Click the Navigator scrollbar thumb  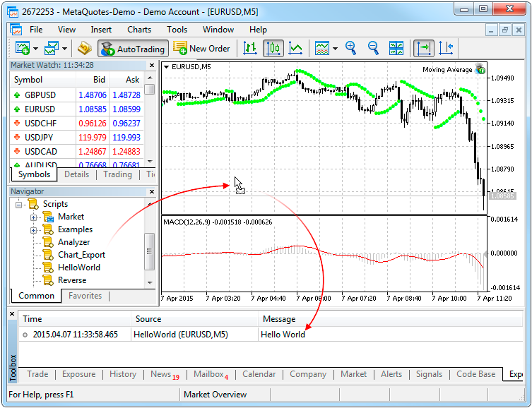point(149,251)
